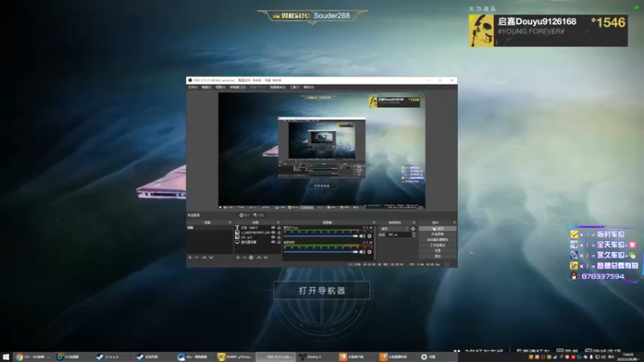Click the source Filters button above the docks
This screenshot has width=644, height=362.
258,215
